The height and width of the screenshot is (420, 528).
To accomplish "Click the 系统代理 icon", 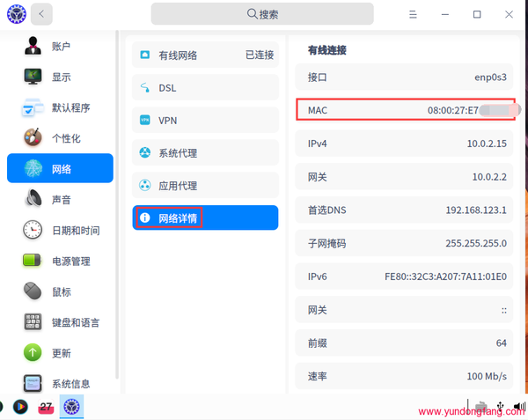I will click(x=145, y=152).
